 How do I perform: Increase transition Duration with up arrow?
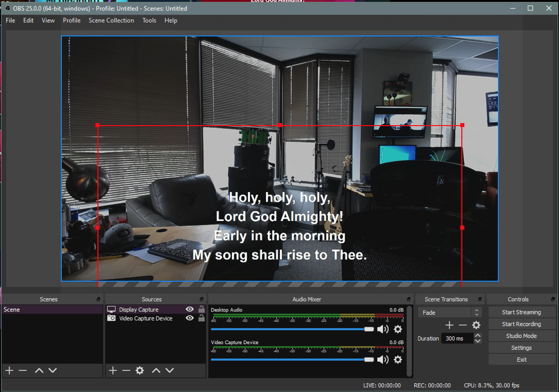point(478,336)
